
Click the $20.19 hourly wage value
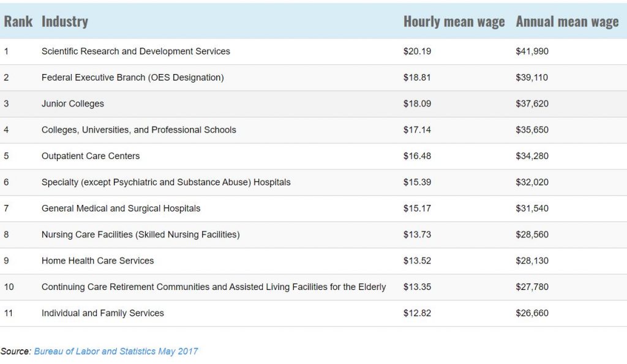[x=417, y=51]
